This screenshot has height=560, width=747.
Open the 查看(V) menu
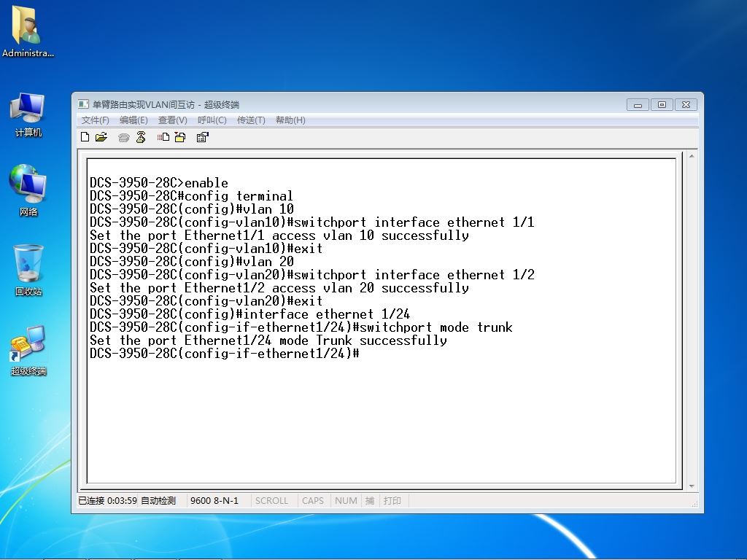(172, 120)
